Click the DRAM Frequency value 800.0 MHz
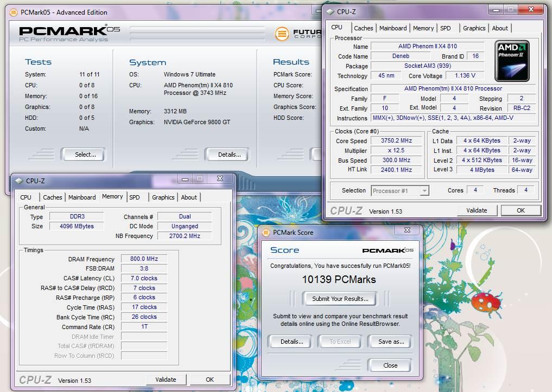 coord(144,259)
